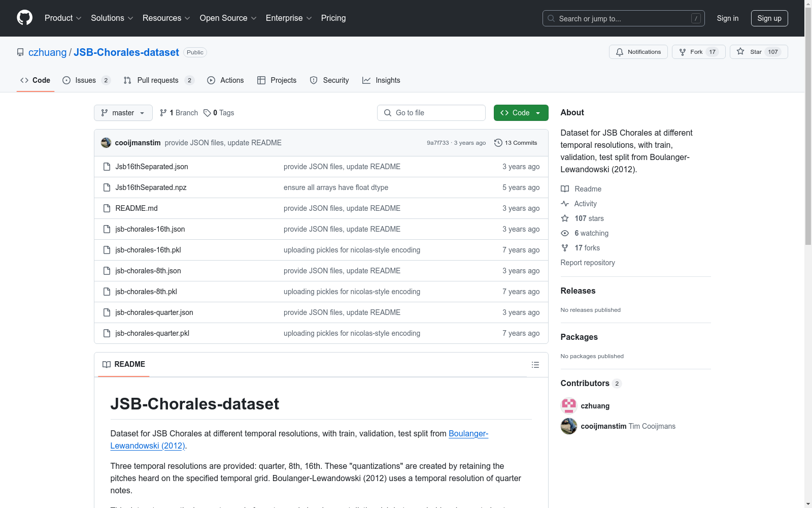Screen dimensions: 812x508
Task: Click the pulse icon next to Activity
Action: coord(565,204)
